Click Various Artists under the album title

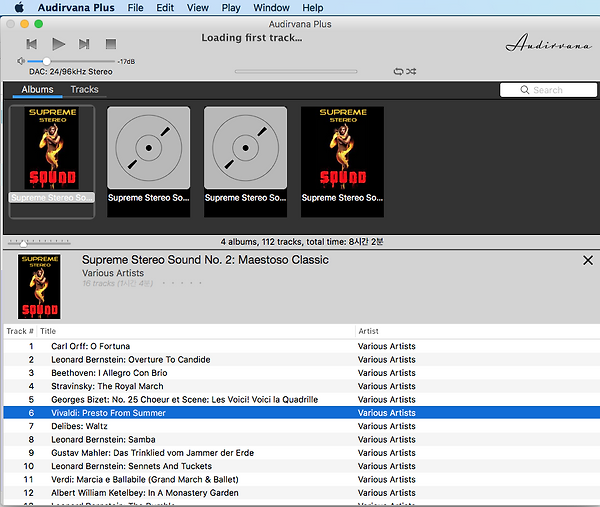coord(113,273)
